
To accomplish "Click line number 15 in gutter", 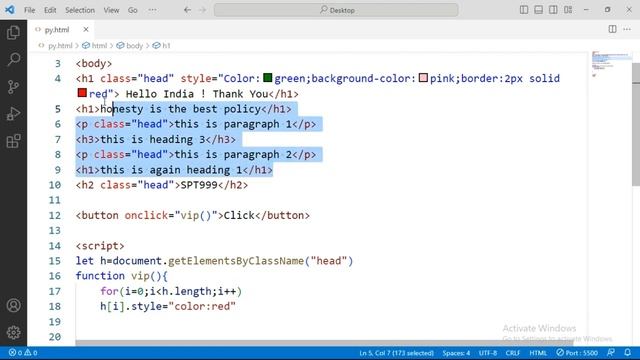I will tap(55, 261).
